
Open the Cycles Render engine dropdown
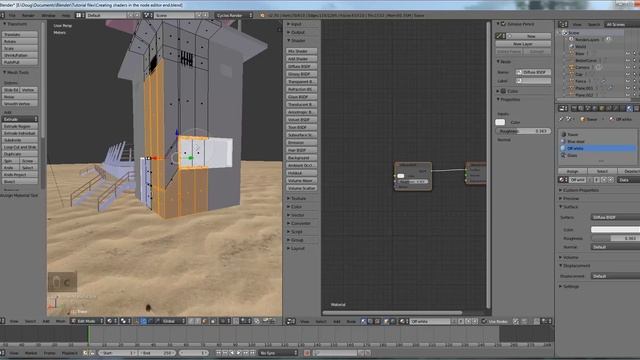coord(234,16)
